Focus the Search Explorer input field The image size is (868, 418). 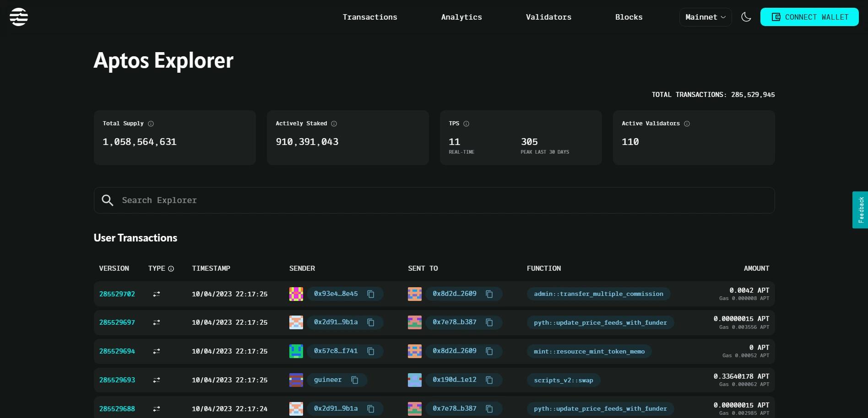click(434, 200)
